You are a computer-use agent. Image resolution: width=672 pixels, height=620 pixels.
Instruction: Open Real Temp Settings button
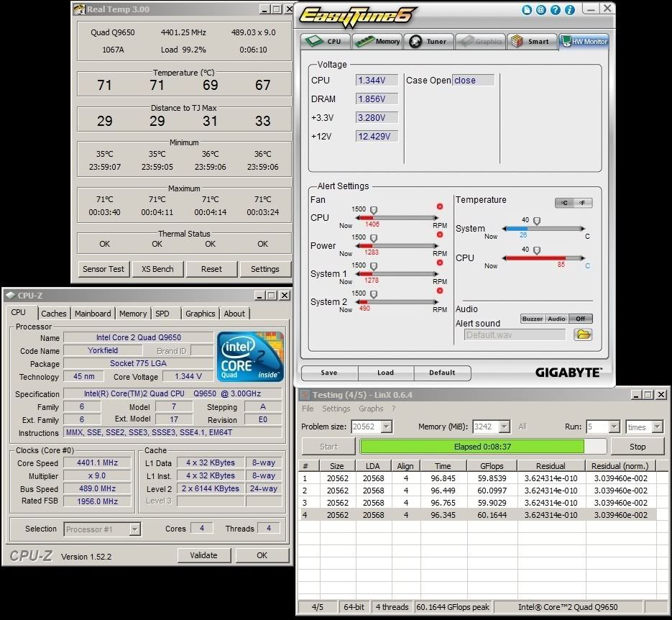pos(265,269)
